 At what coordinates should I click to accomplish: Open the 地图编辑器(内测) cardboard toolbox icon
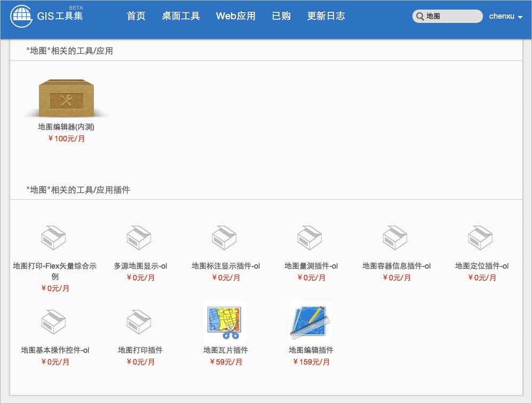tap(67, 98)
